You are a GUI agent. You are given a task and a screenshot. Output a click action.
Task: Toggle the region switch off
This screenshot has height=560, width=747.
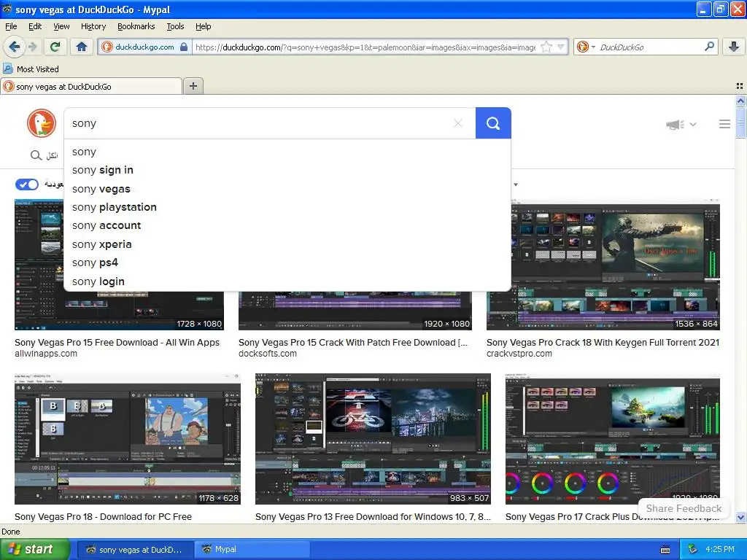pyautogui.click(x=27, y=184)
